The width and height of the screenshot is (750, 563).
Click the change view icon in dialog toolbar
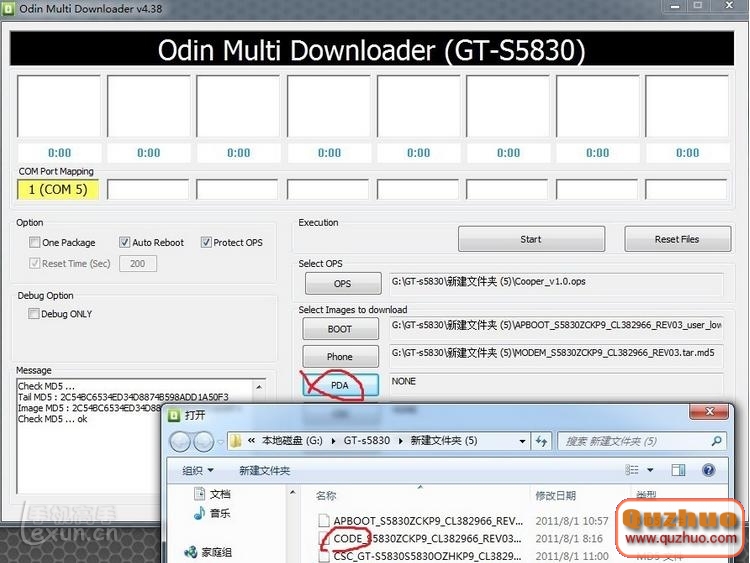click(631, 470)
